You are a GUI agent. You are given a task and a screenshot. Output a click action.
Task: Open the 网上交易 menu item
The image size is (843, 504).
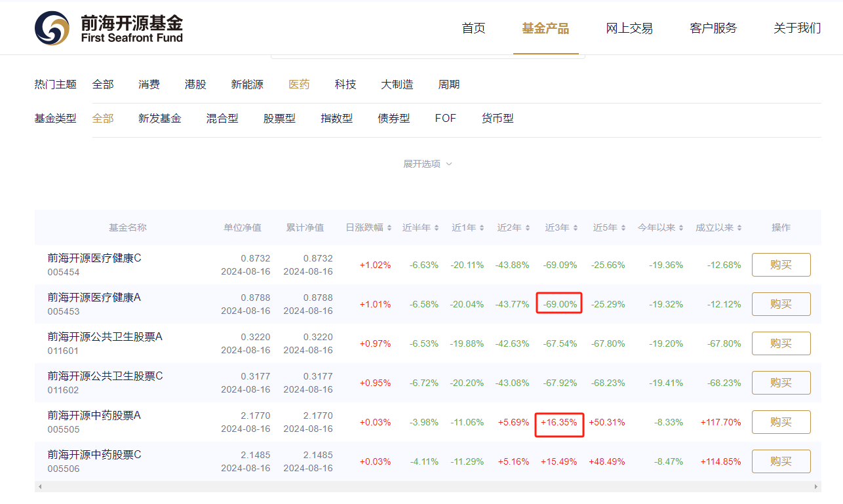click(x=629, y=28)
